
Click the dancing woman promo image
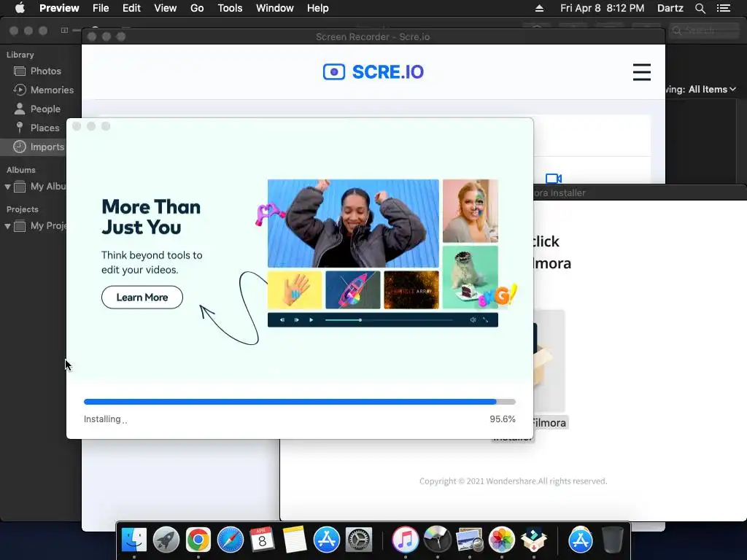353,223
